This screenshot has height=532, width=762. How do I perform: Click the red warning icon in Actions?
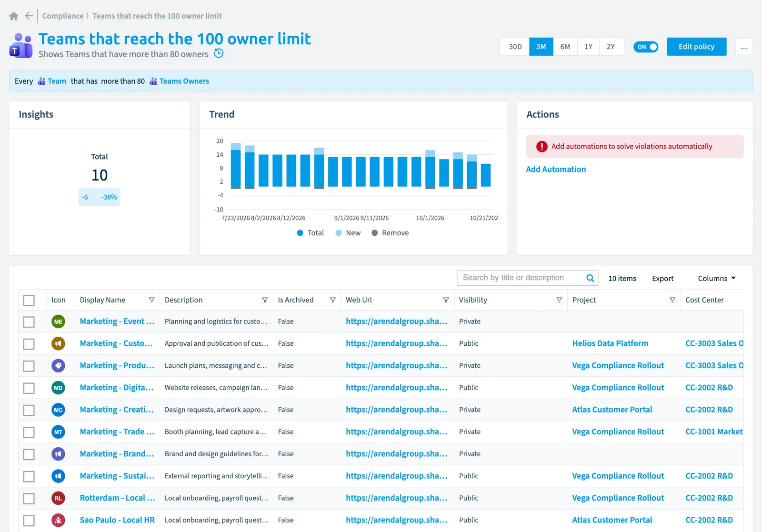click(541, 147)
